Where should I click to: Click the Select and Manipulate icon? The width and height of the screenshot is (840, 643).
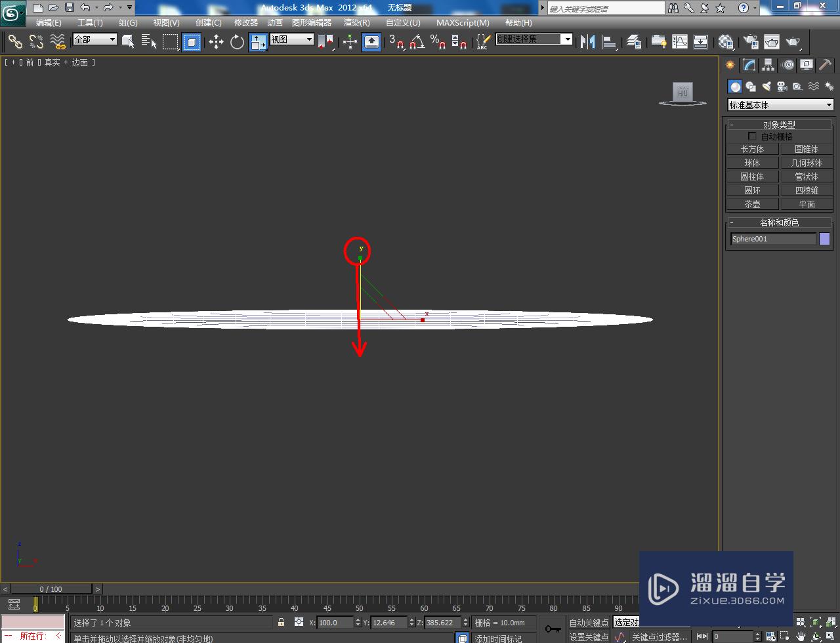click(x=350, y=42)
